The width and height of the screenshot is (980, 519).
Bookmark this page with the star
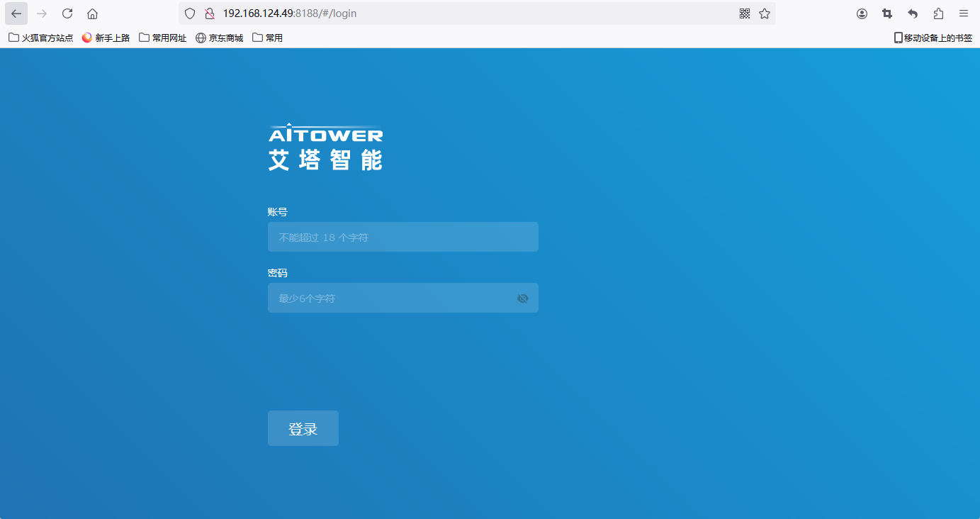click(765, 13)
